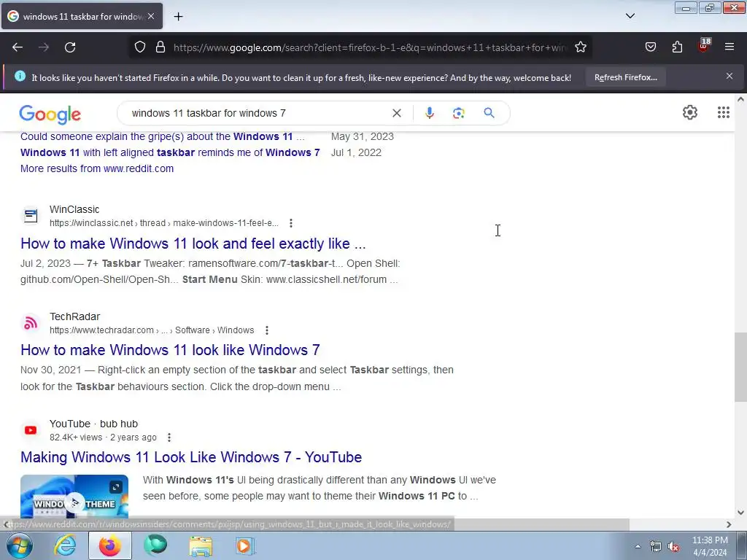This screenshot has width=747, height=560.
Task: Click the Refresh Firefox button
Action: (x=625, y=77)
